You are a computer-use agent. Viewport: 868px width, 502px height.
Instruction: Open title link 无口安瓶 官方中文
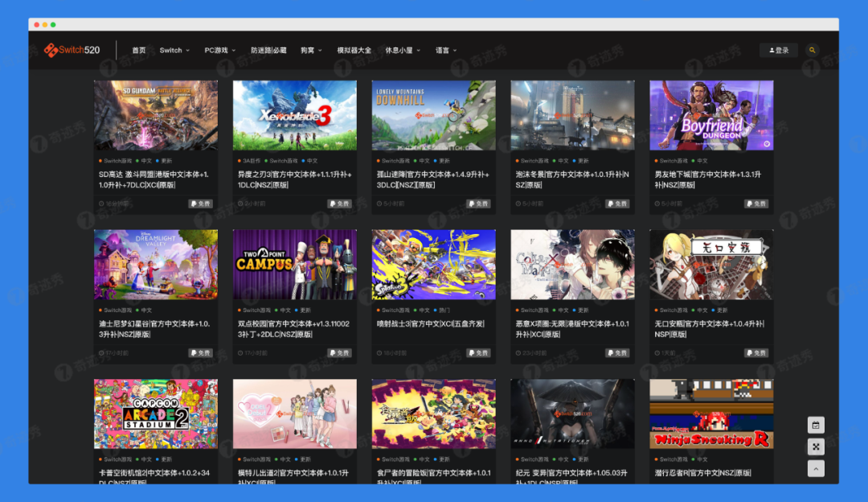point(709,328)
